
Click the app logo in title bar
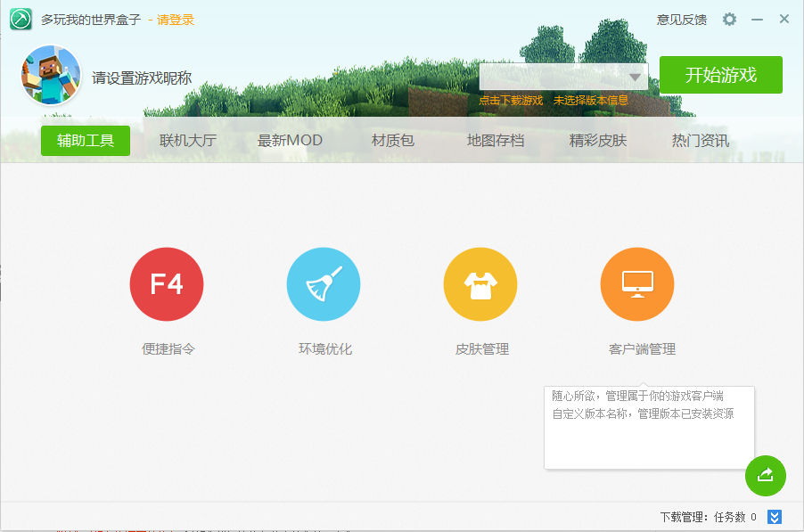pyautogui.click(x=21, y=20)
